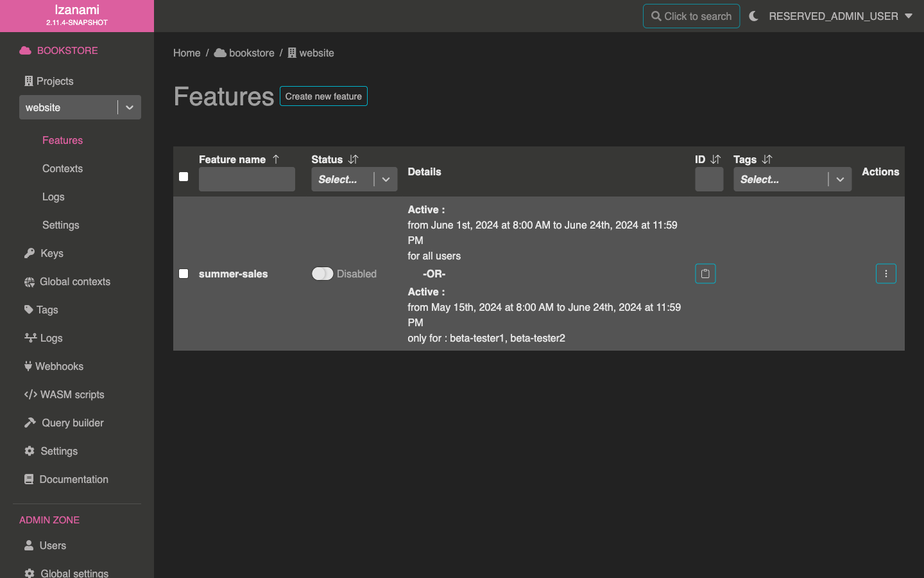The height and width of the screenshot is (578, 924).
Task: Sort features by Tags using the sort icon
Action: point(767,159)
